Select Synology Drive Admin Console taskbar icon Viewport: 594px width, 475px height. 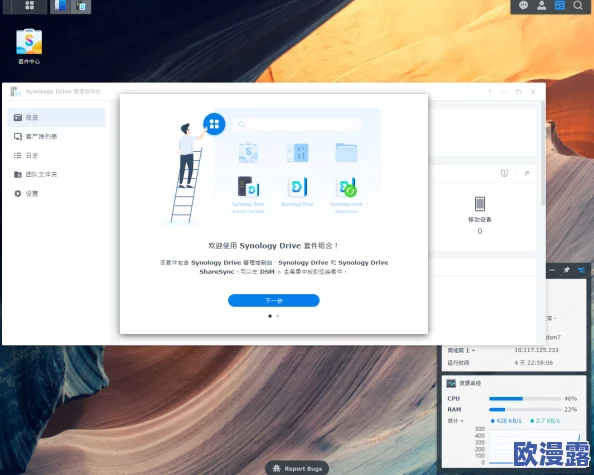[81, 6]
